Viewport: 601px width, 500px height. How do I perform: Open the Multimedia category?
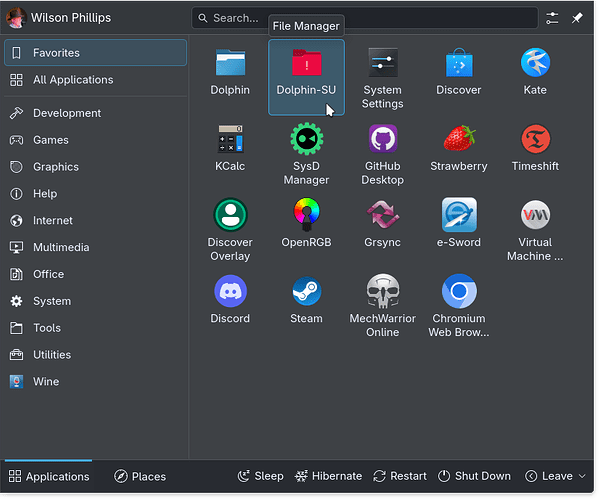coord(95,247)
